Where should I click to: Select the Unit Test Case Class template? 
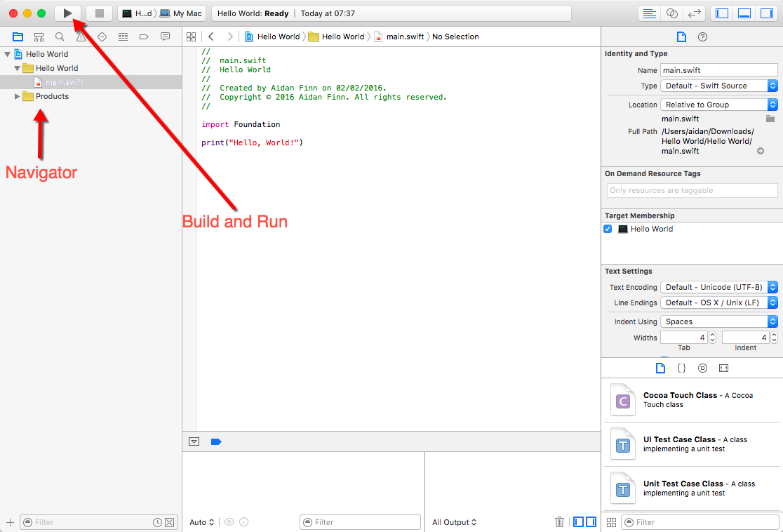(692, 488)
